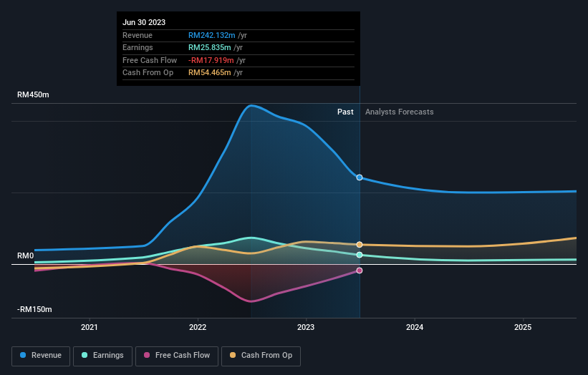The width and height of the screenshot is (588, 375).
Task: Toggle the Earnings legend button
Action: [x=102, y=356]
